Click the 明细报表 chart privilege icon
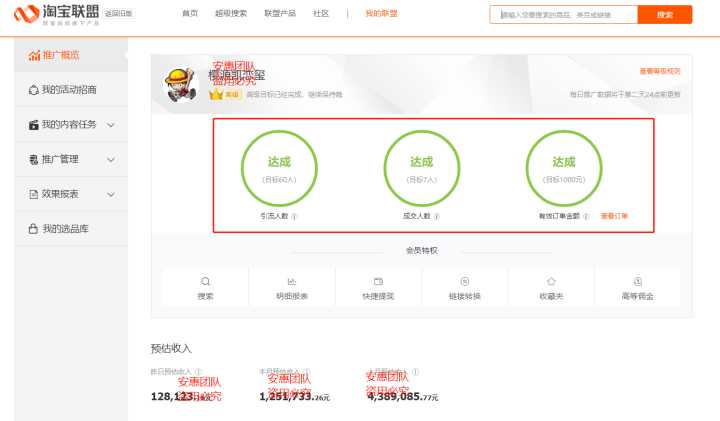Screen dimensions: 720x421 pos(292,281)
